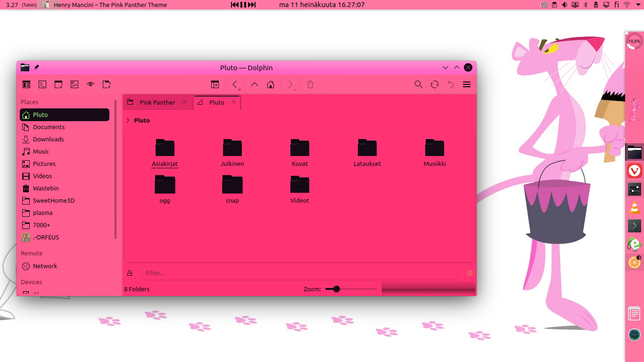The height and width of the screenshot is (362, 644).
Task: Open the Bluetooth tray icon
Action: [586, 5]
